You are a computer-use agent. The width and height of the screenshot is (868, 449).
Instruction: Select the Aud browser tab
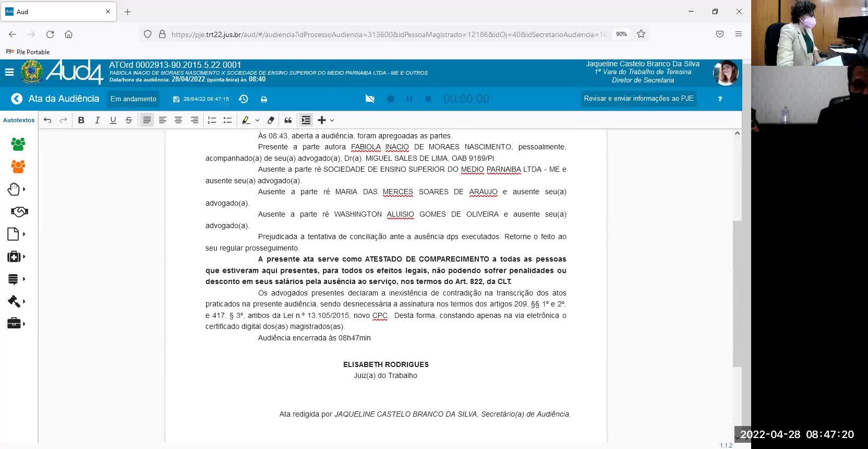[58, 11]
